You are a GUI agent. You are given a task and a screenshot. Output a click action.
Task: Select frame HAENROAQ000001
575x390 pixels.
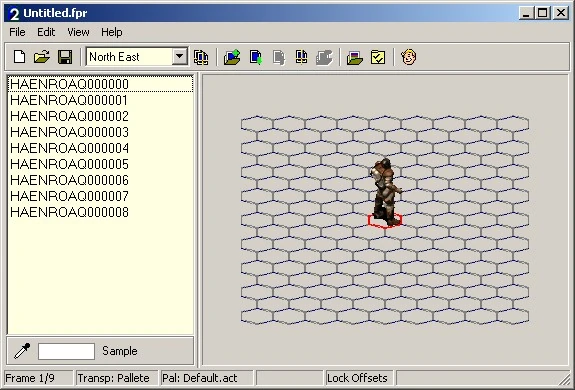[100, 100]
